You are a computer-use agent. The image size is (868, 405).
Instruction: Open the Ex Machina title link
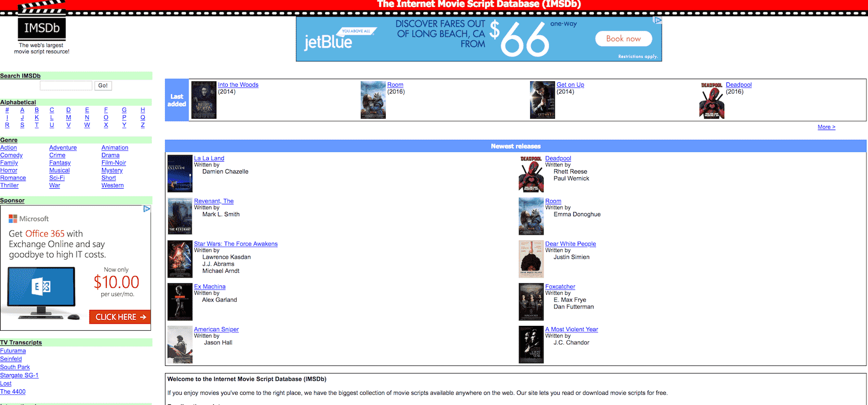210,287
